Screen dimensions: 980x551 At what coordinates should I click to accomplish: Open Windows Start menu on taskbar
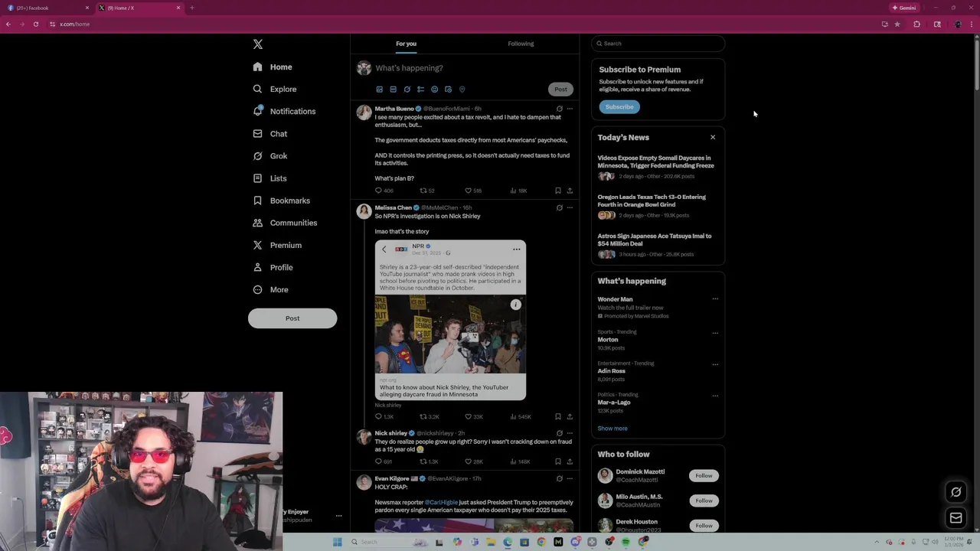point(337,542)
